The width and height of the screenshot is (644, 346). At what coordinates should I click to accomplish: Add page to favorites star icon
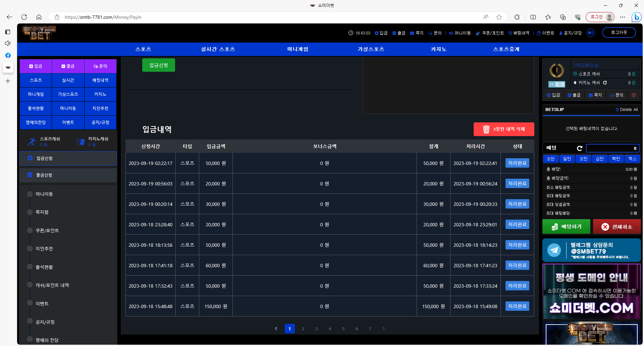499,17
